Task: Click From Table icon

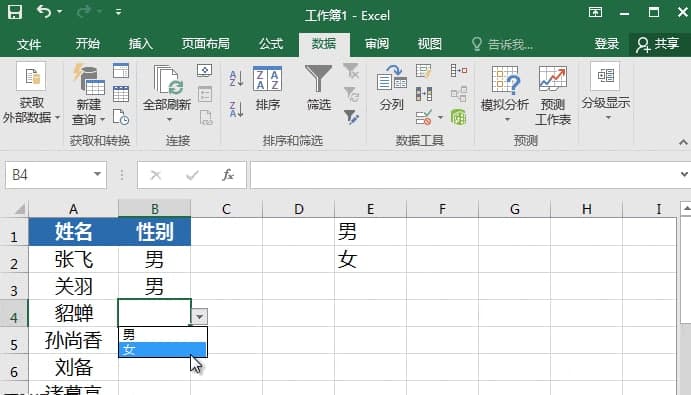Action: pos(121,94)
